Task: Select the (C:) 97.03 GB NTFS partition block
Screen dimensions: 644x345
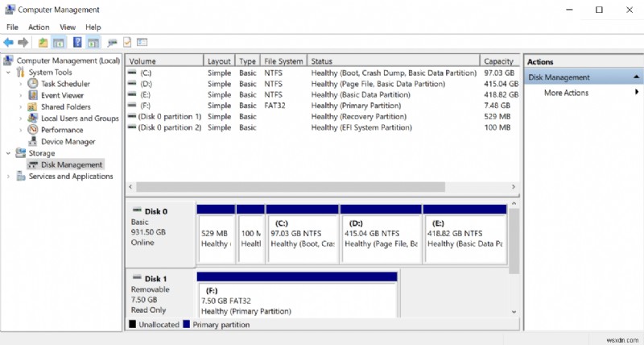Action: [x=303, y=235]
